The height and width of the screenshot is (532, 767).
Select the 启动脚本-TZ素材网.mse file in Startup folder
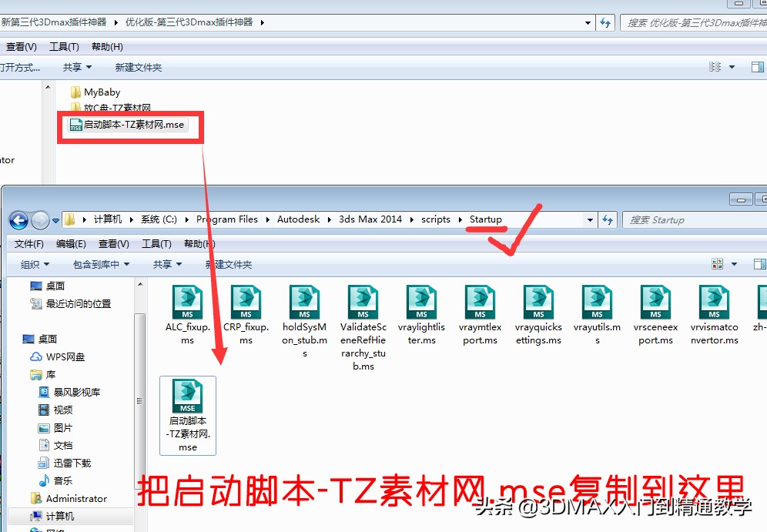(x=188, y=416)
